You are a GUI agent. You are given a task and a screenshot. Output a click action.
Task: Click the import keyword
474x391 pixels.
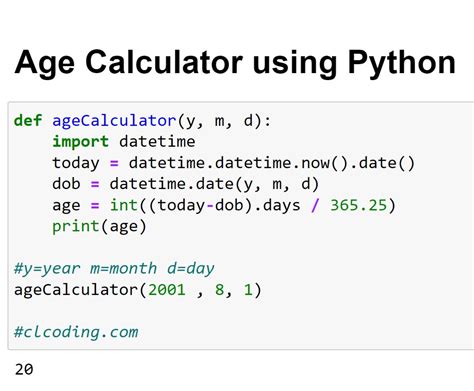[81, 142]
